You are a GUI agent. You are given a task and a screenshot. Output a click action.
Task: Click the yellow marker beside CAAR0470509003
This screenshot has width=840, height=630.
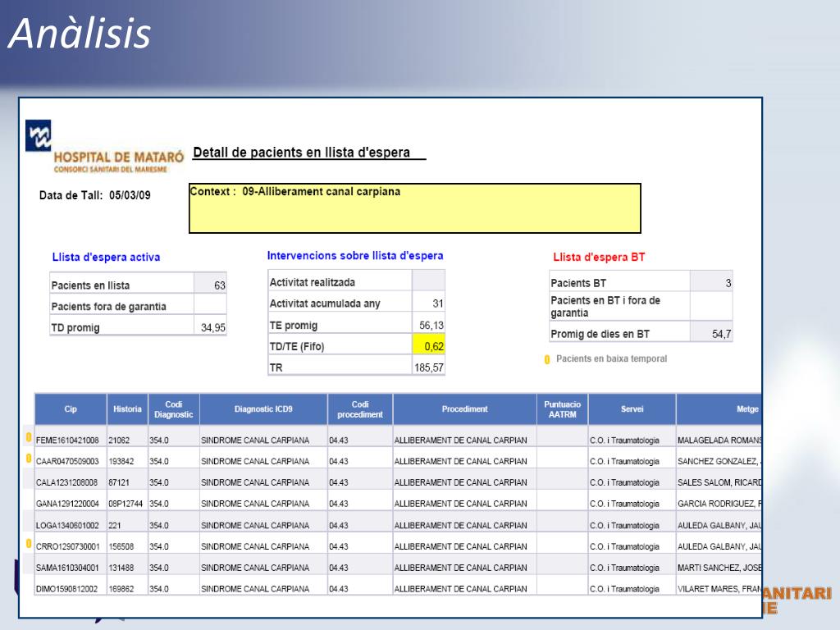(29, 458)
